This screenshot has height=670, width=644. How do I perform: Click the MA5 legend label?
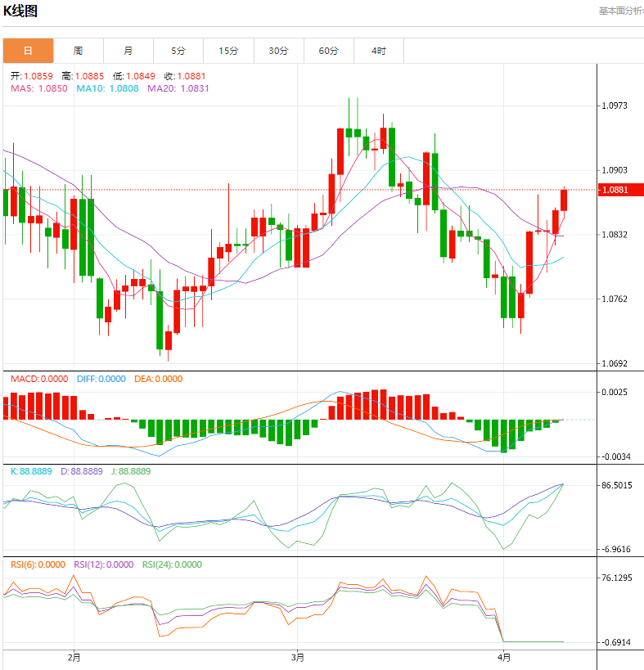coord(38,88)
